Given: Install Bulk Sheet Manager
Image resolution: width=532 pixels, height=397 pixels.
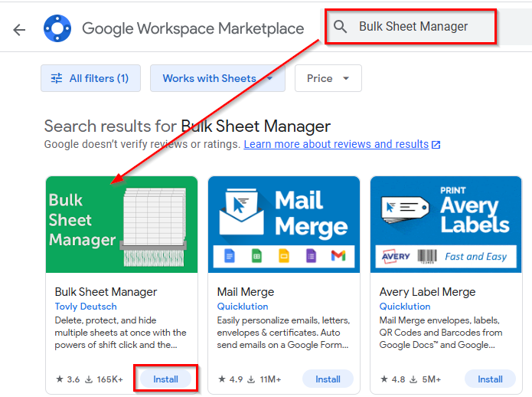Looking at the screenshot, I should [x=165, y=379].
